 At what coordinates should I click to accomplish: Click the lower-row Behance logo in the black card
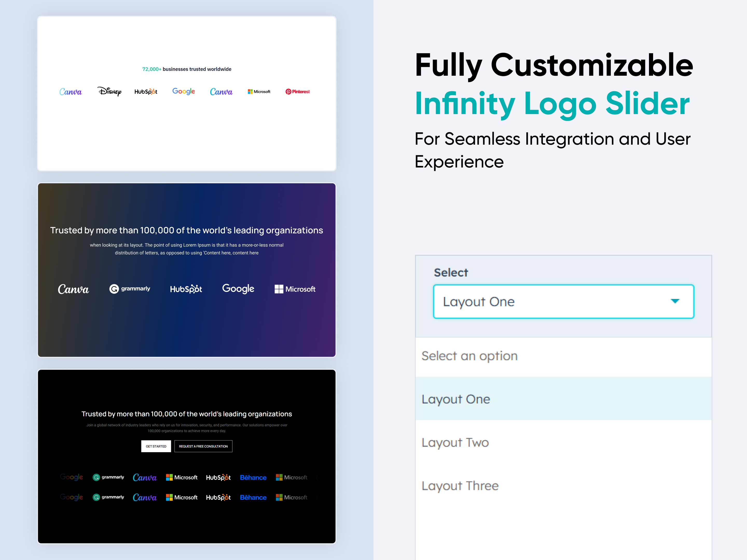253,497
